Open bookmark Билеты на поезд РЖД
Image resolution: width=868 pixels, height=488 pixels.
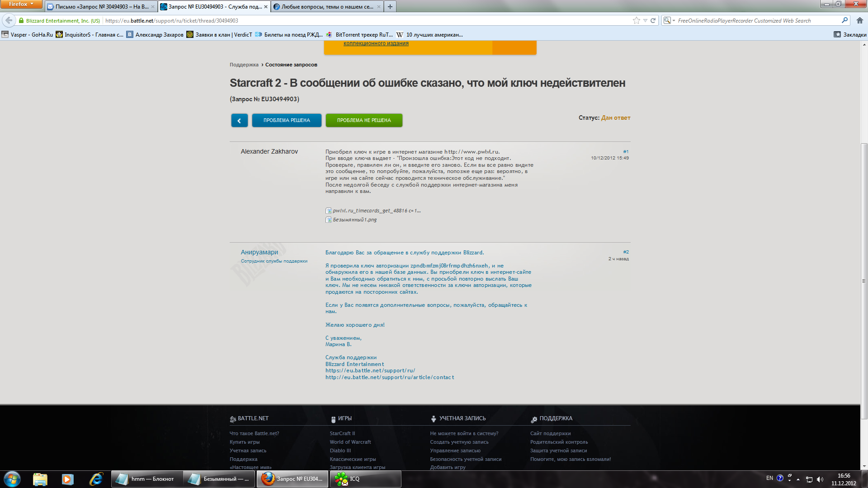point(289,34)
